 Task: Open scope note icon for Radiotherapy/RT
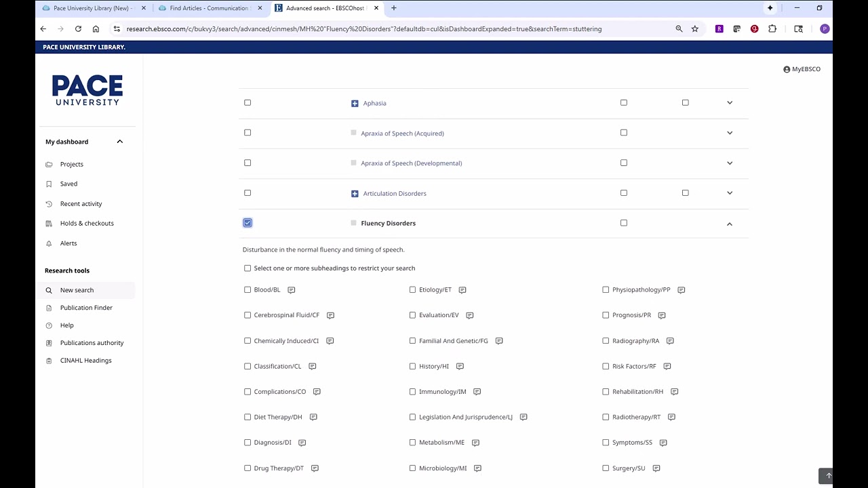pyautogui.click(x=671, y=418)
